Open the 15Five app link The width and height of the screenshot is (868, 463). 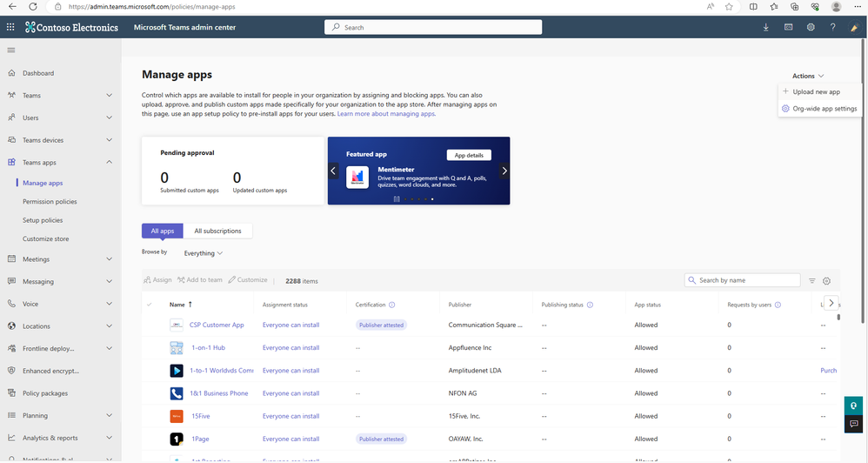pos(200,416)
